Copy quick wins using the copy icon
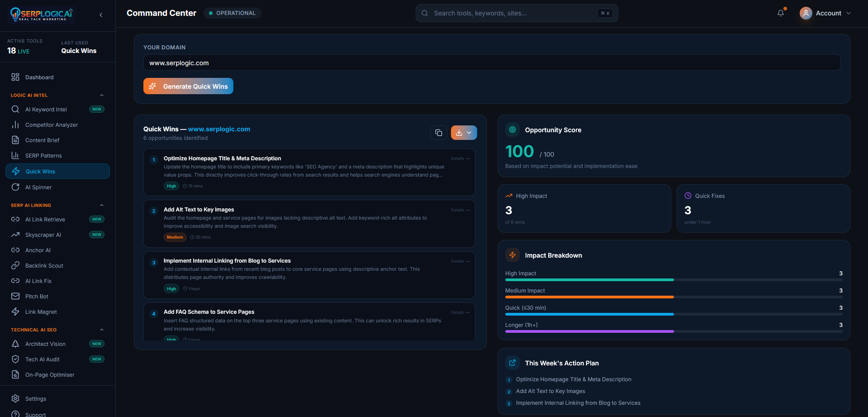 pos(439,133)
